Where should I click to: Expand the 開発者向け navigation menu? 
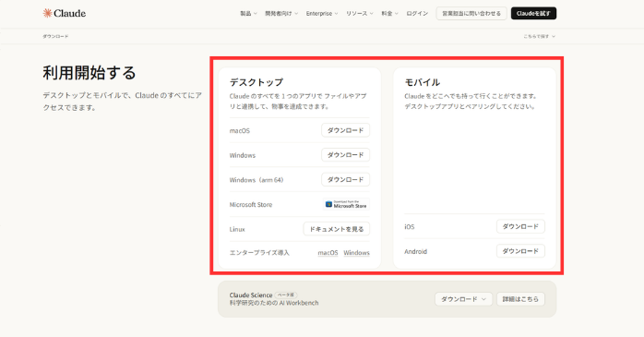[281, 14]
